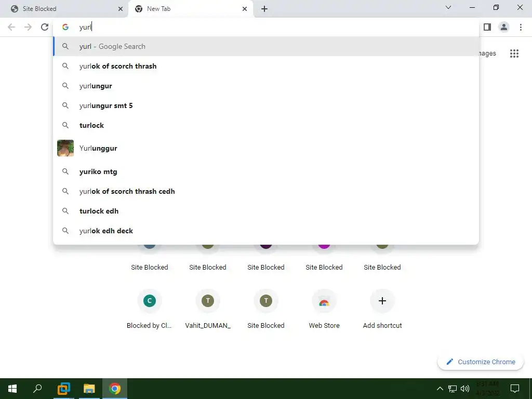
Task: Choose 'yurlok of scorch thrash cedh'
Action: tap(266, 191)
